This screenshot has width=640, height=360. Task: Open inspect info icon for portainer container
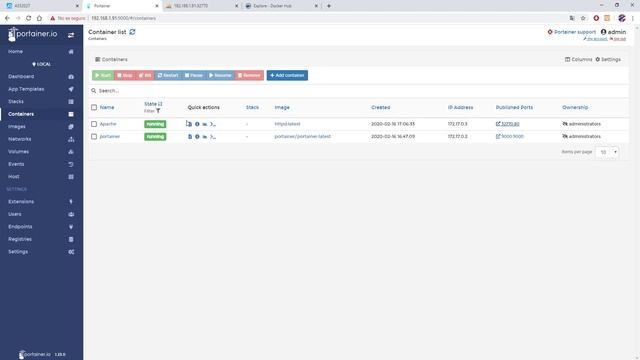coord(197,137)
